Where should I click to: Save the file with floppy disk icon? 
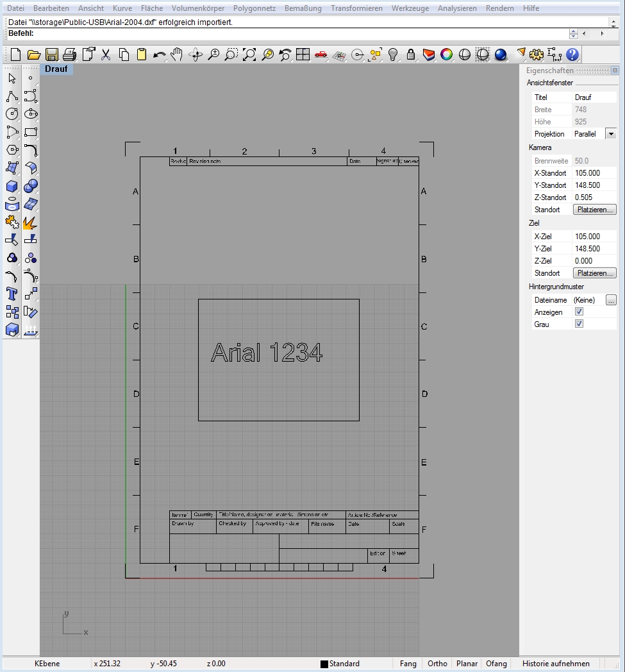point(51,55)
